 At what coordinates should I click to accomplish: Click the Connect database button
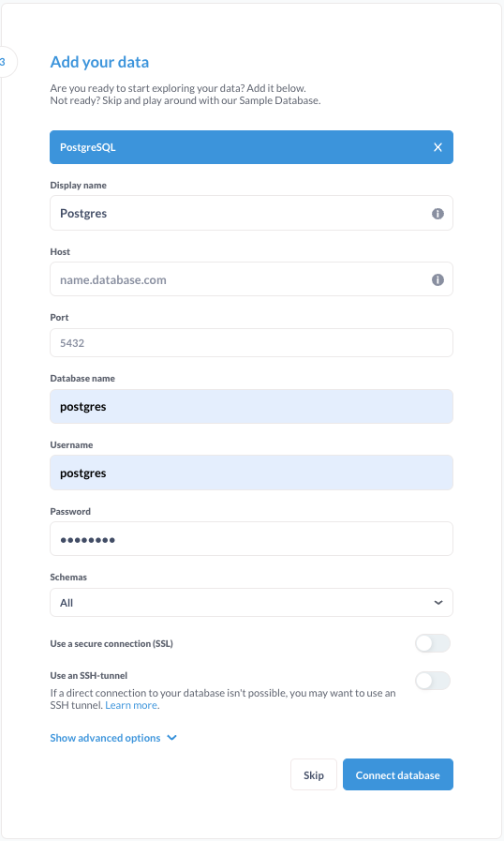[x=398, y=774]
